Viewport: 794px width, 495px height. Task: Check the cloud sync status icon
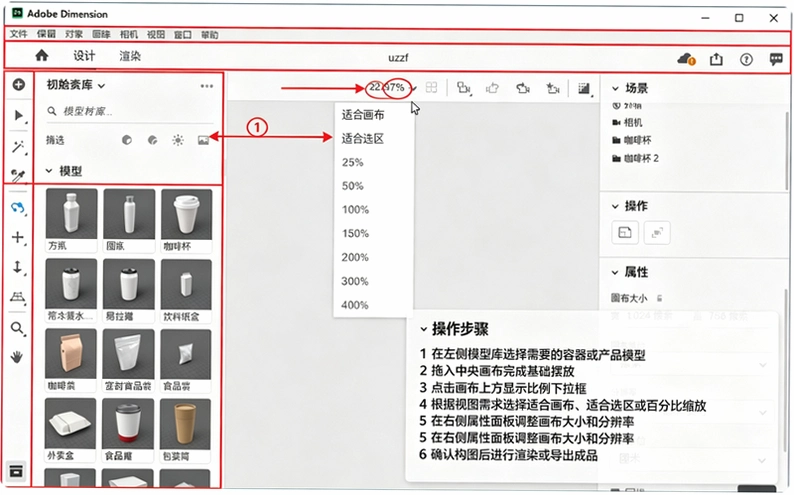click(x=686, y=59)
